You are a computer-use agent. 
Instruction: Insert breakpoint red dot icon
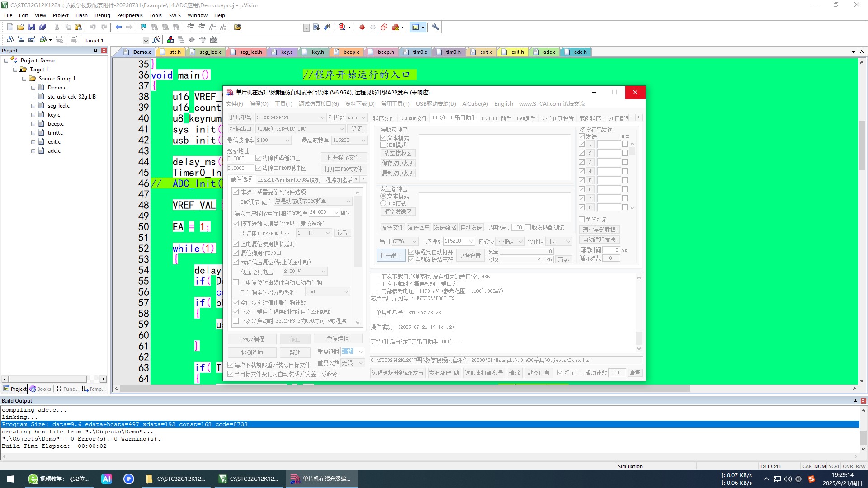[x=362, y=27]
